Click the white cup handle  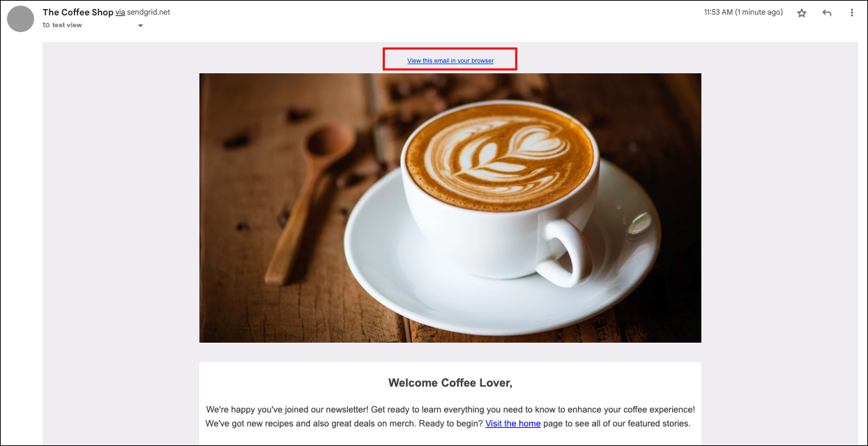[565, 253]
